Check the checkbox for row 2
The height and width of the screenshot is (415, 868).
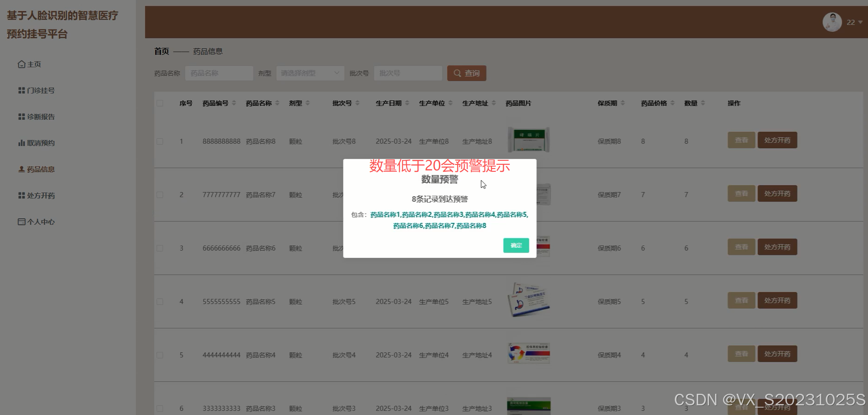[160, 195]
